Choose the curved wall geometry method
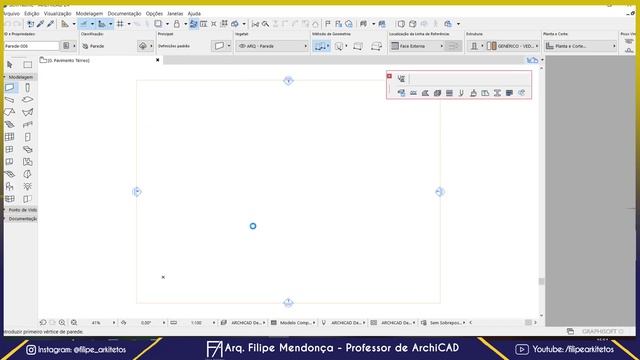Viewport: 640px width, 360px height. tap(339, 46)
